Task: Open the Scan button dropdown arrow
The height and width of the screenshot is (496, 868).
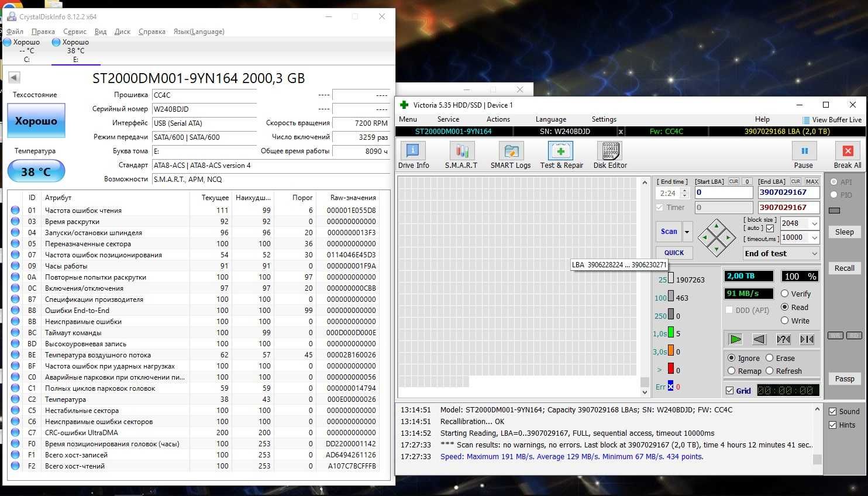Action: (687, 232)
